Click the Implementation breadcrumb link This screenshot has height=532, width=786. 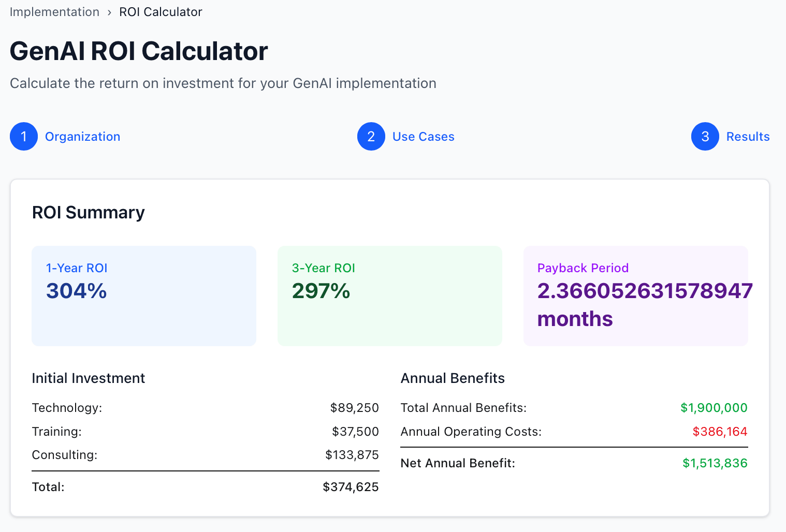click(54, 12)
